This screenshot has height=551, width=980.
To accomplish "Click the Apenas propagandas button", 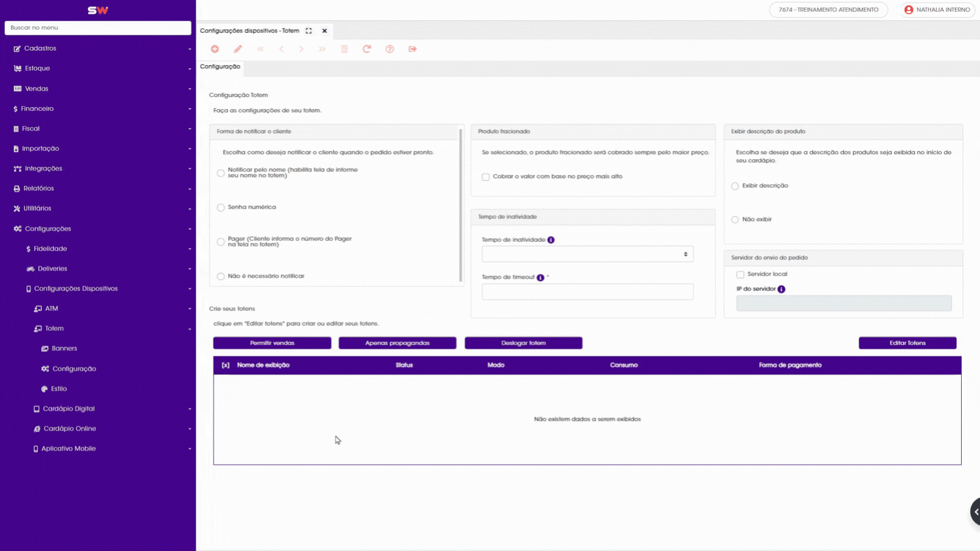I will pyautogui.click(x=397, y=343).
